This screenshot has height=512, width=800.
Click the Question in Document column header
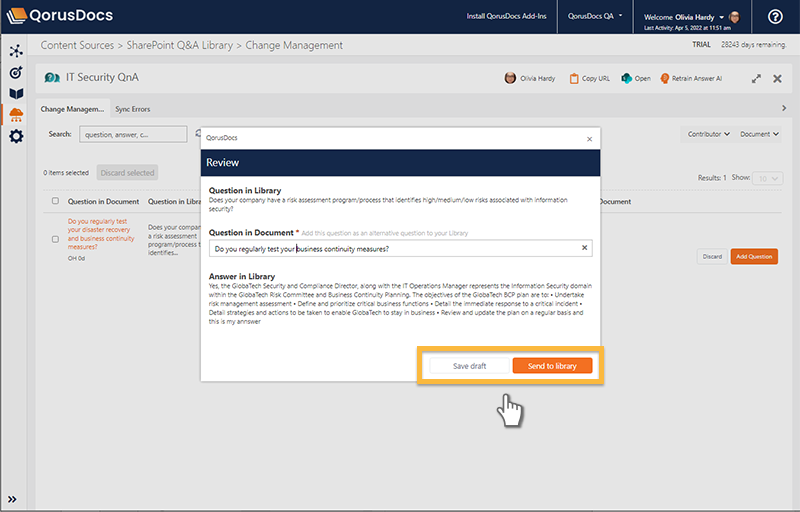(103, 201)
